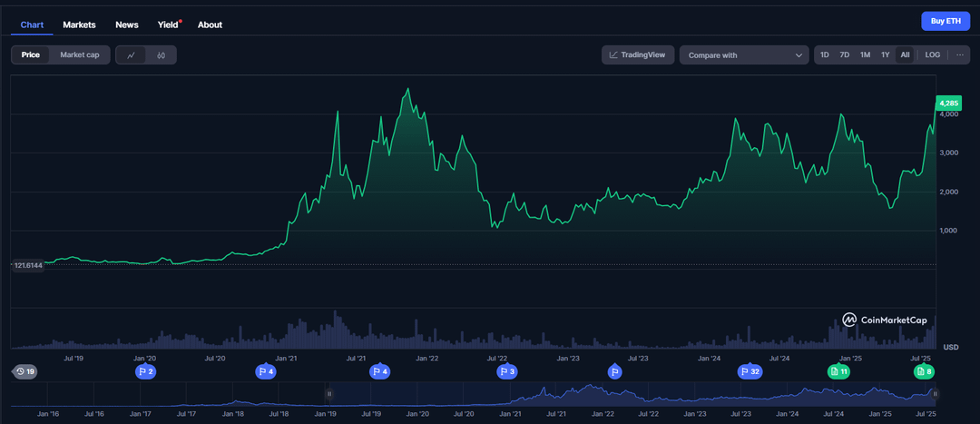This screenshot has width=980, height=424.
Task: Switch to line chart view icon
Action: point(131,55)
